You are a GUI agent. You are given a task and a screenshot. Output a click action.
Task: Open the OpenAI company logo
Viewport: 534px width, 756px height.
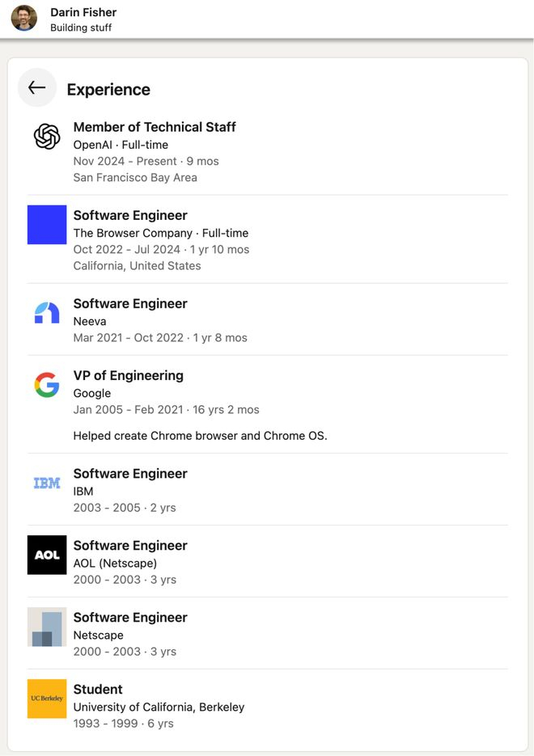(x=47, y=137)
